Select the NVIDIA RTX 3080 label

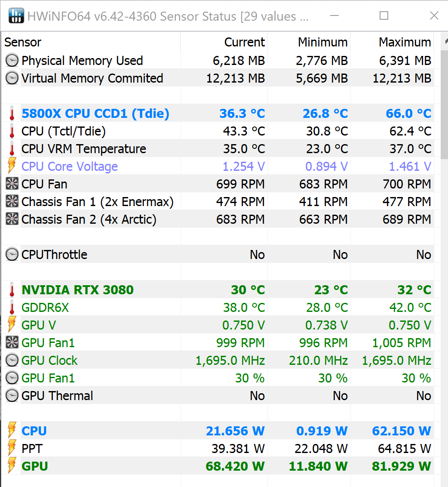click(x=78, y=290)
